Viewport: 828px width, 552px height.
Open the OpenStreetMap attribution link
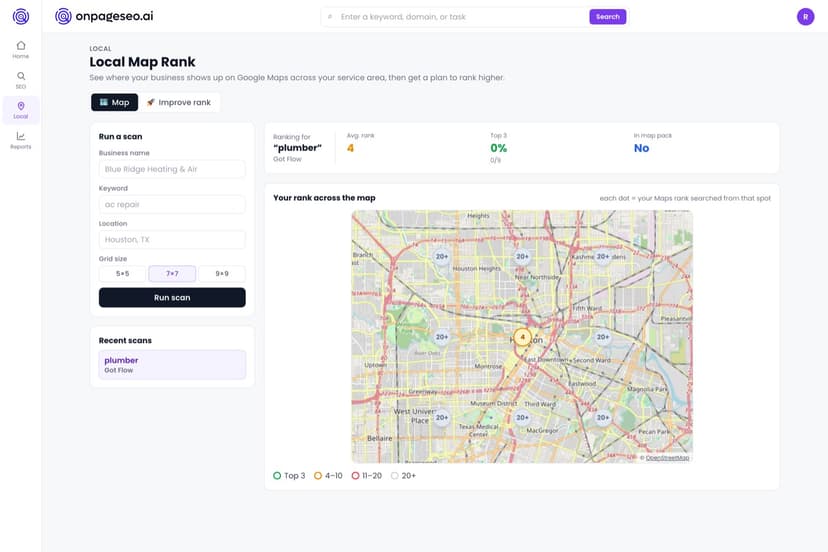pos(667,458)
